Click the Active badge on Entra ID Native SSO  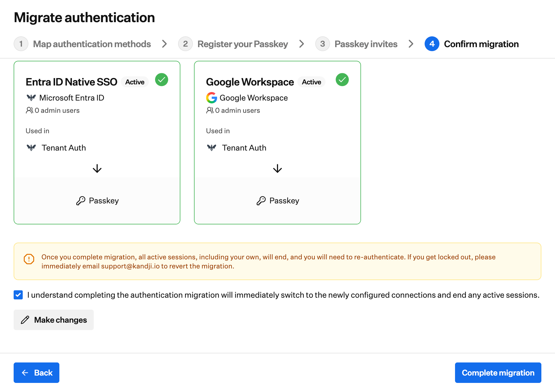pos(135,82)
